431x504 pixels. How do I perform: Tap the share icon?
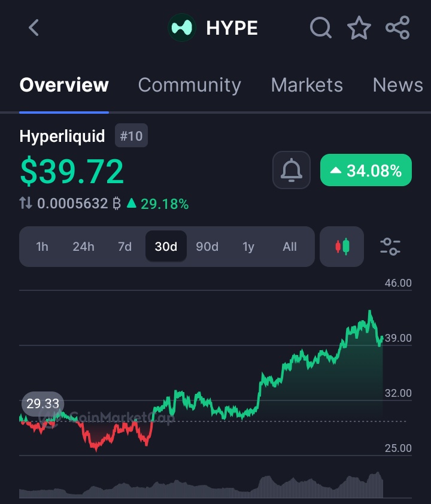pos(397,28)
